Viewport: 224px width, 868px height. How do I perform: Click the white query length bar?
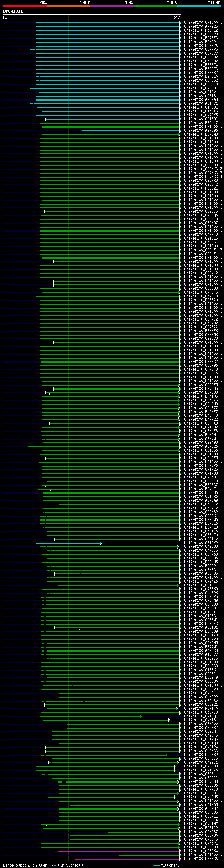tap(92, 14)
